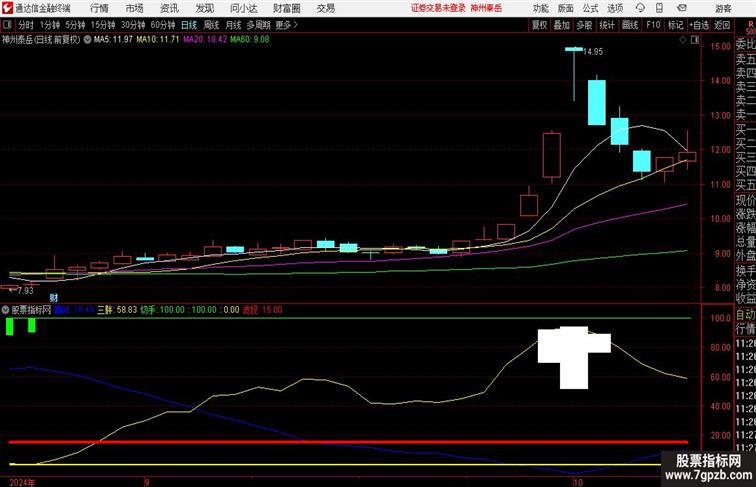Click the 画线 drawing button
This screenshot has height=487, width=756.
pyautogui.click(x=630, y=25)
